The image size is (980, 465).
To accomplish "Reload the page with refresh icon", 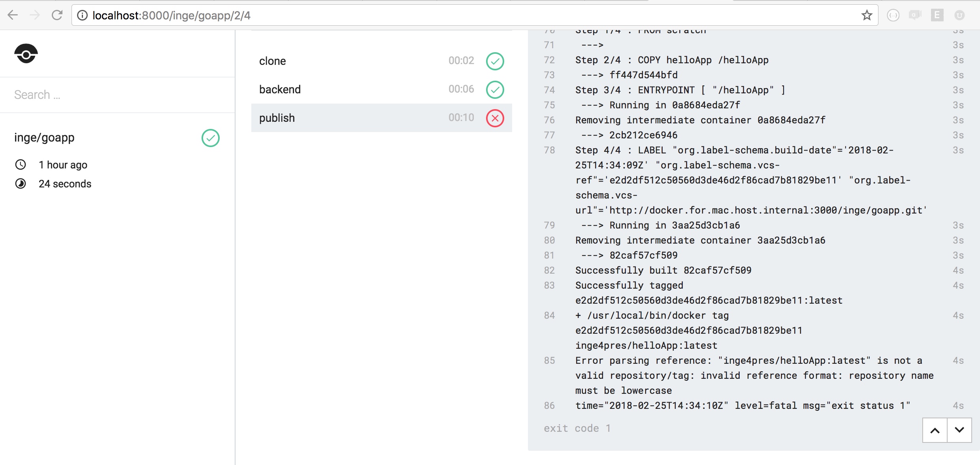I will [x=57, y=15].
